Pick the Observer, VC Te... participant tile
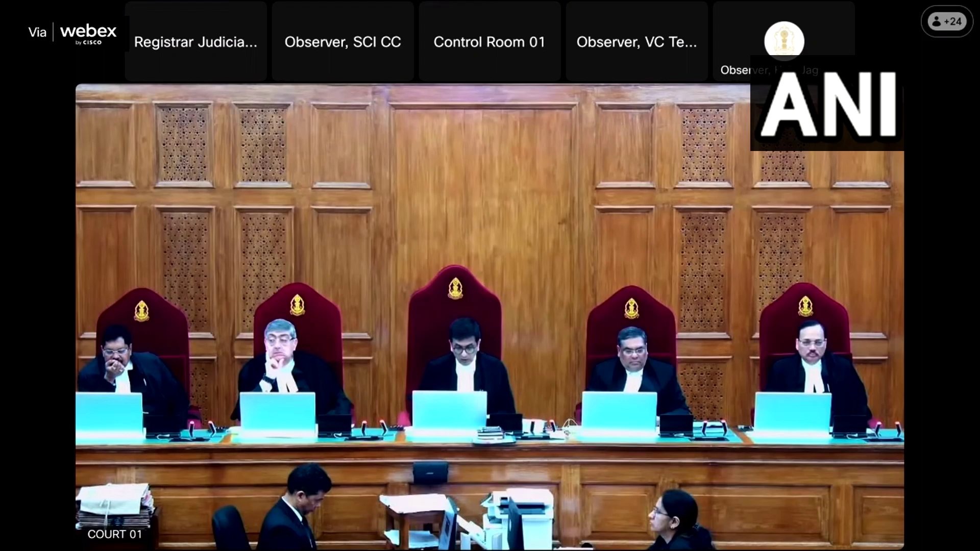This screenshot has width=980, height=551. (x=636, y=42)
